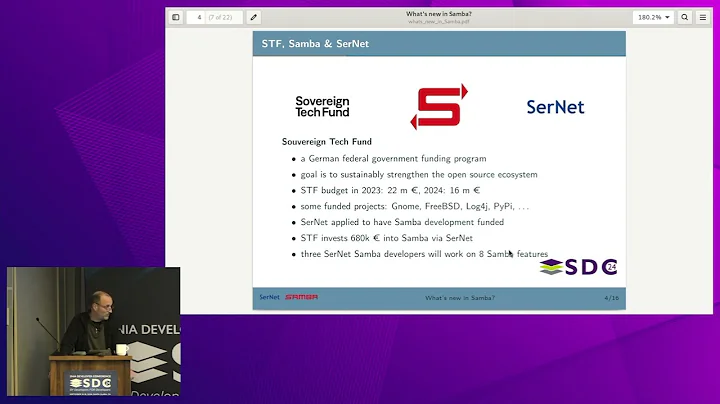Click 'three SerNet Samba developers' bullet

tap(424, 254)
